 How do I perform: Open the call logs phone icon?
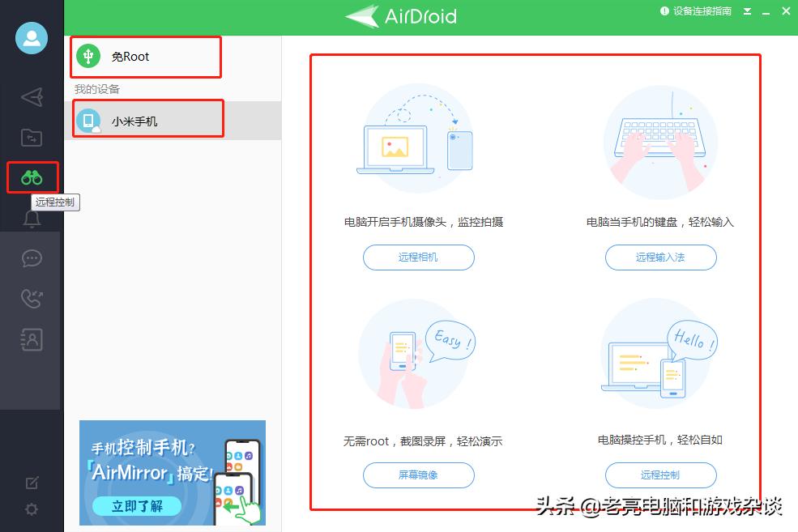[31, 299]
